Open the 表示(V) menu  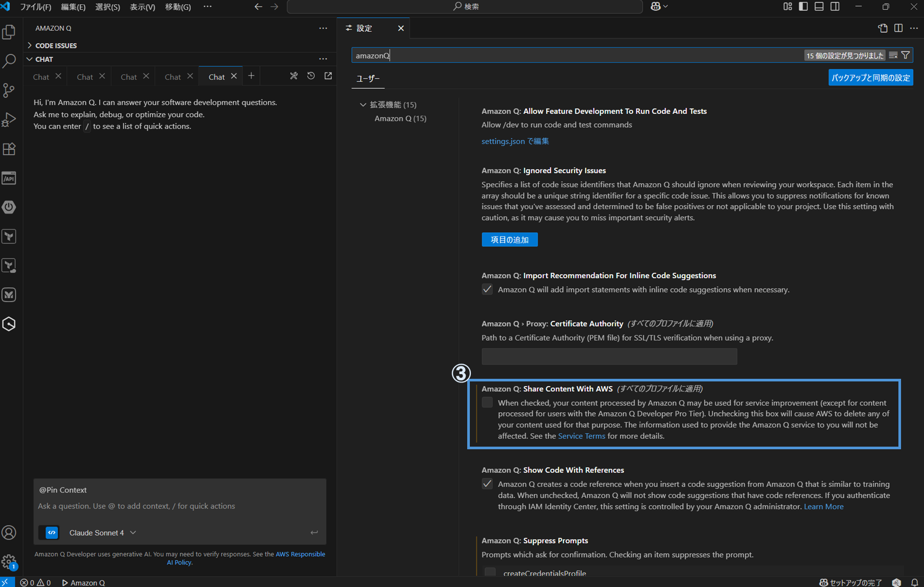click(x=143, y=7)
